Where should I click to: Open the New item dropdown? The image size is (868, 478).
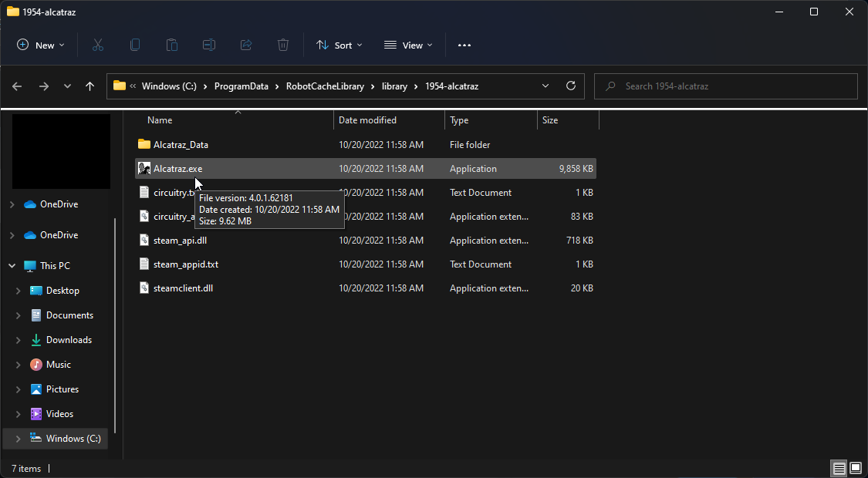40,45
